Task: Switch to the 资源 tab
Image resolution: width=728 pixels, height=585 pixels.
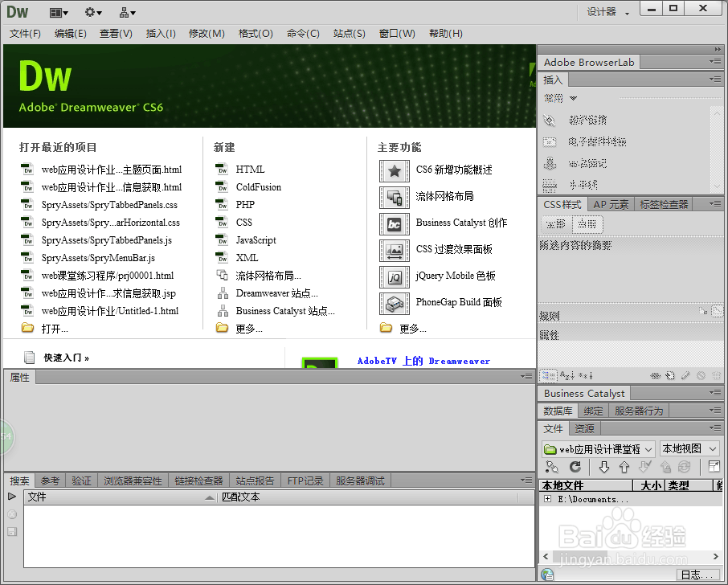Action: (584, 428)
